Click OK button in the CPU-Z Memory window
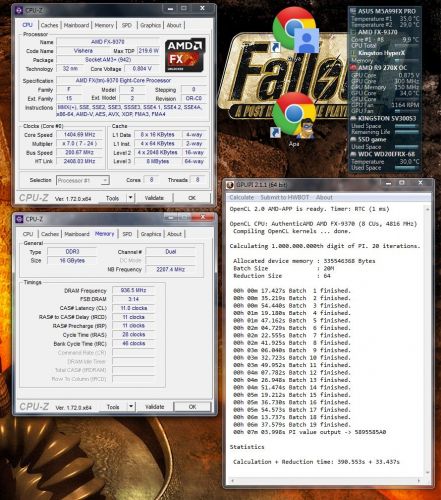Screen dimensions: 441x500 tap(192, 407)
